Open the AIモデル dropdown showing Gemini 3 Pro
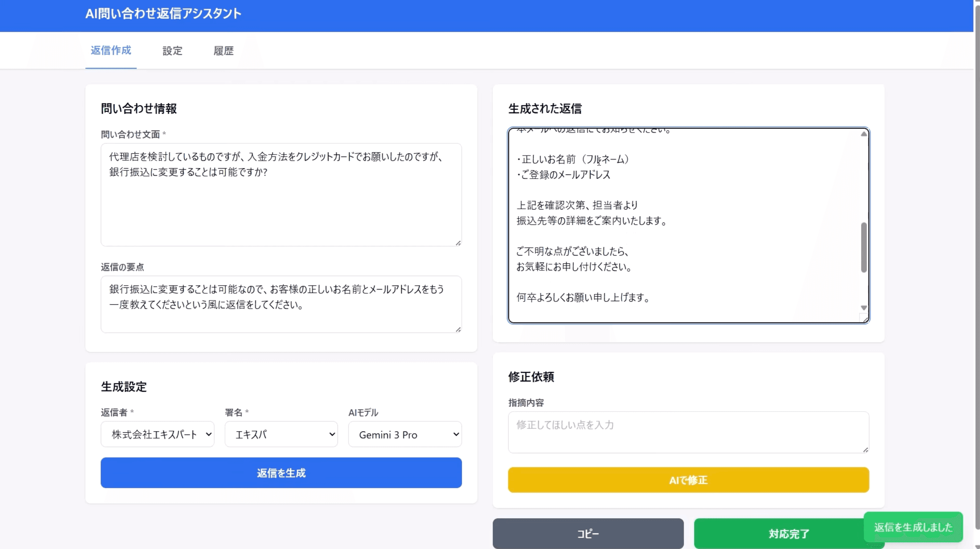Image resolution: width=980 pixels, height=549 pixels. [404, 434]
